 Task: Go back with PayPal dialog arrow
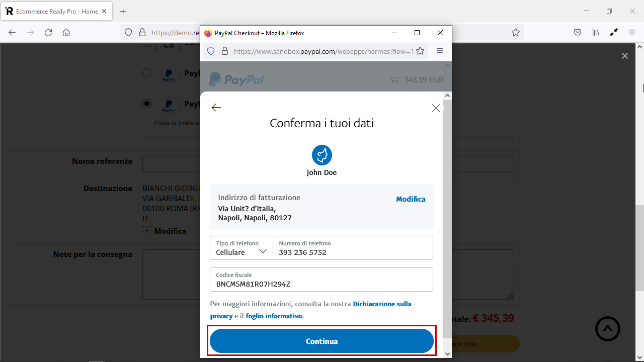click(x=216, y=108)
